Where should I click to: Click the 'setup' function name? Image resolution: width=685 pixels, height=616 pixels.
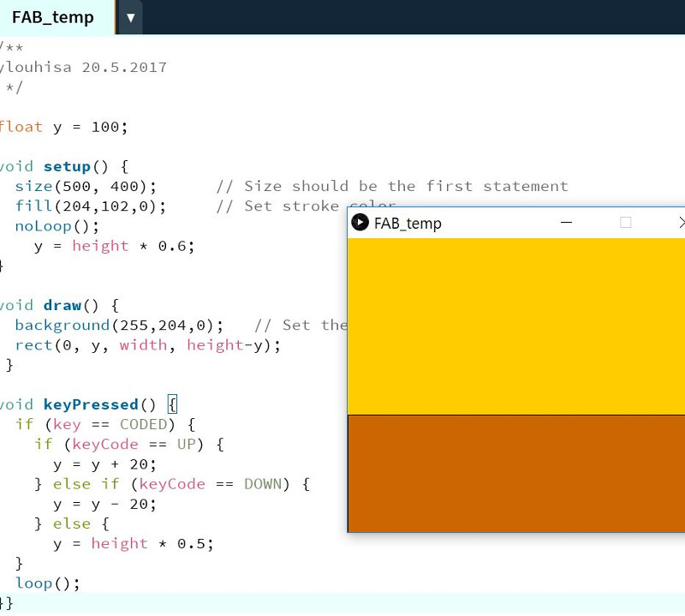pyautogui.click(x=67, y=166)
